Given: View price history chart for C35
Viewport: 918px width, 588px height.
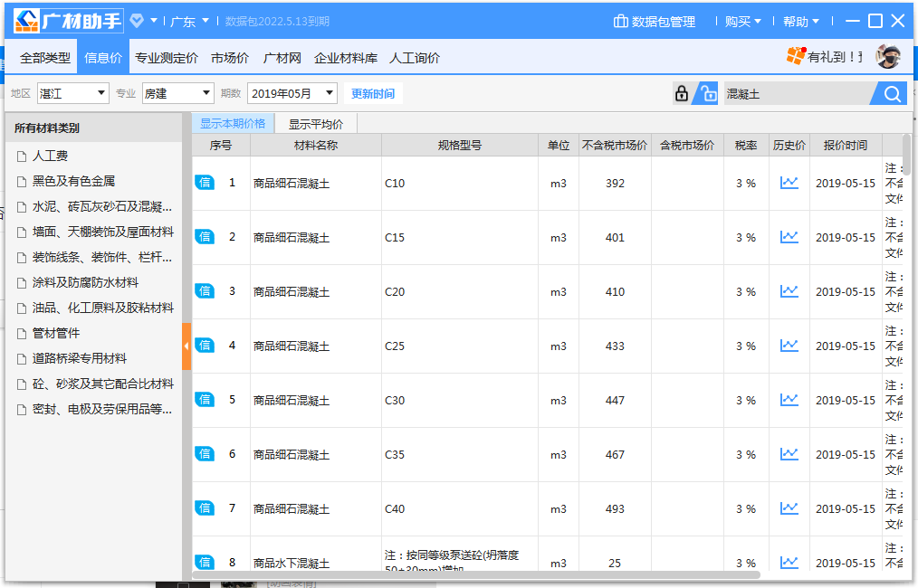Looking at the screenshot, I should point(789,454).
